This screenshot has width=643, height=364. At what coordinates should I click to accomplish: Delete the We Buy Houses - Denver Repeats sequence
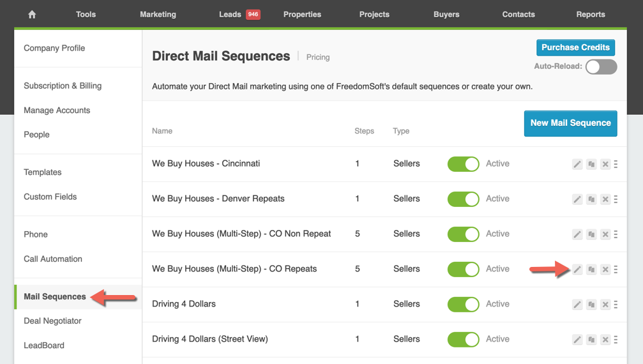click(x=605, y=199)
